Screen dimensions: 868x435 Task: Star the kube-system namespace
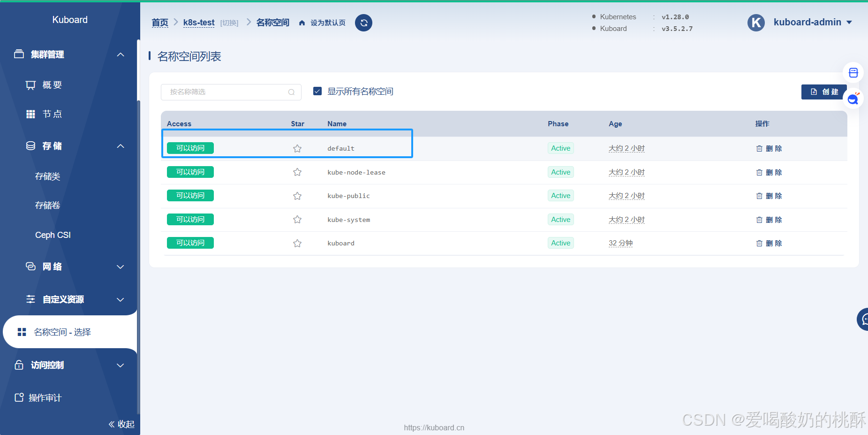[297, 220]
